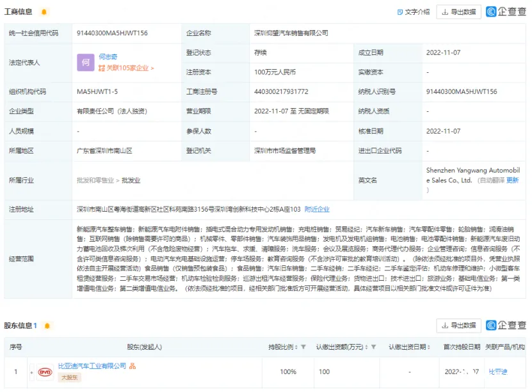Click the 100% shareholding cell
This screenshot has width=532, height=392.
pos(288,372)
